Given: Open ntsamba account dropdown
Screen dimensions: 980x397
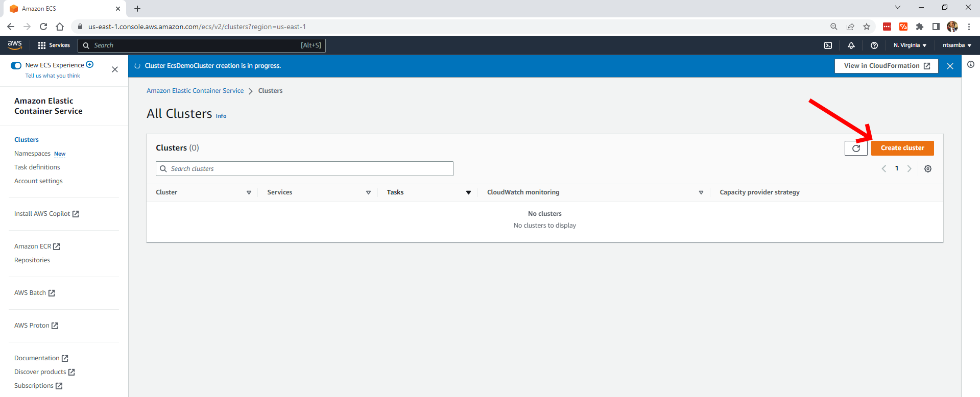Looking at the screenshot, I should [957, 45].
